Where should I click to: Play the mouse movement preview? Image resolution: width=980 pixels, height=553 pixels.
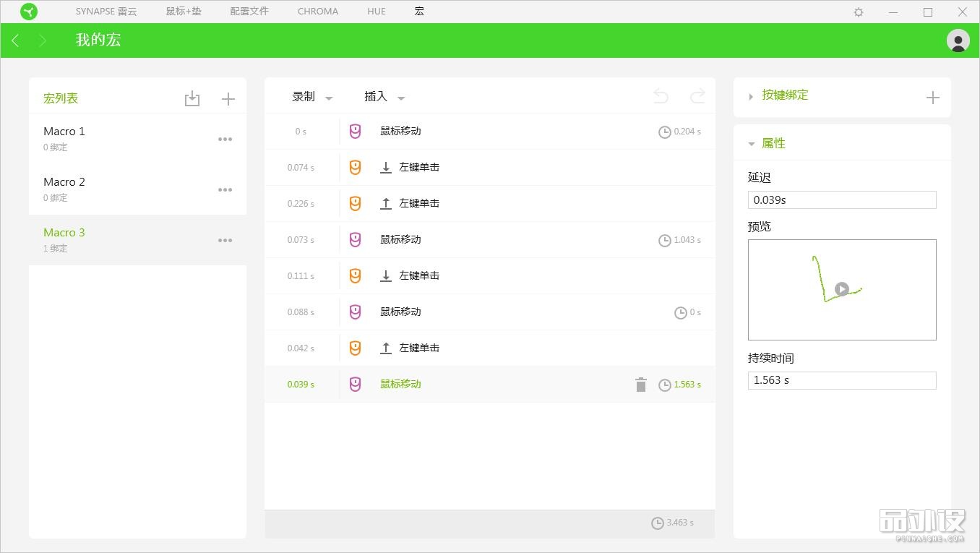[841, 289]
